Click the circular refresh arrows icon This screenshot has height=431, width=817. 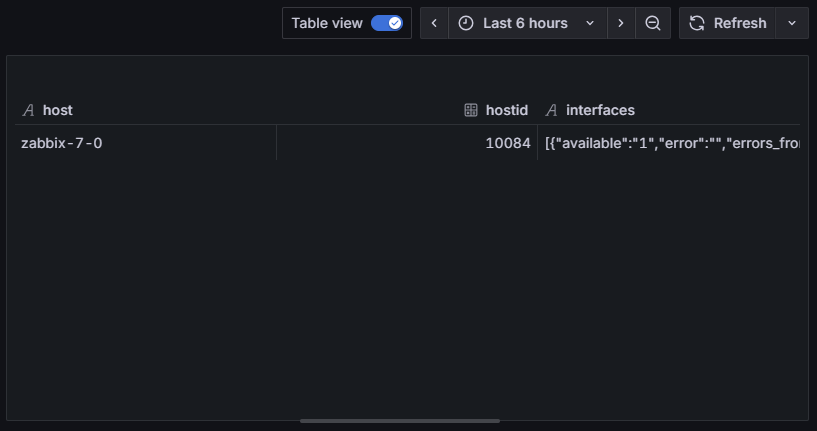point(697,23)
